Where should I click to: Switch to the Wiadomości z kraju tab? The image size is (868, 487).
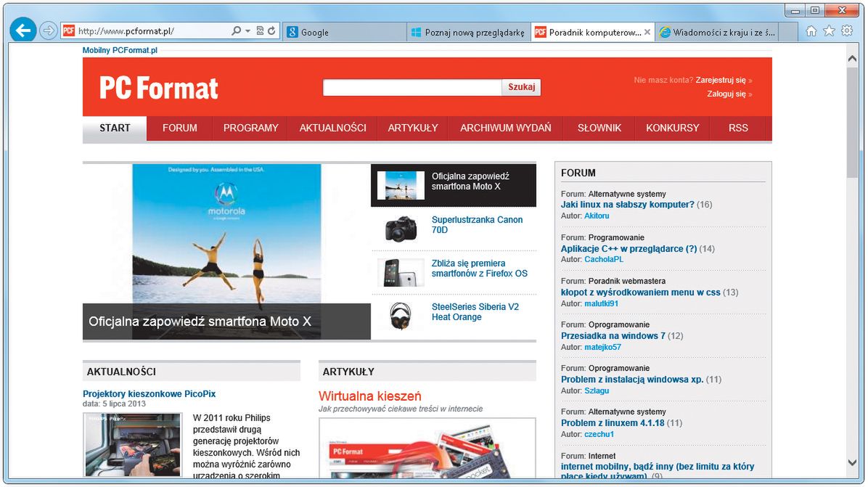coord(718,32)
